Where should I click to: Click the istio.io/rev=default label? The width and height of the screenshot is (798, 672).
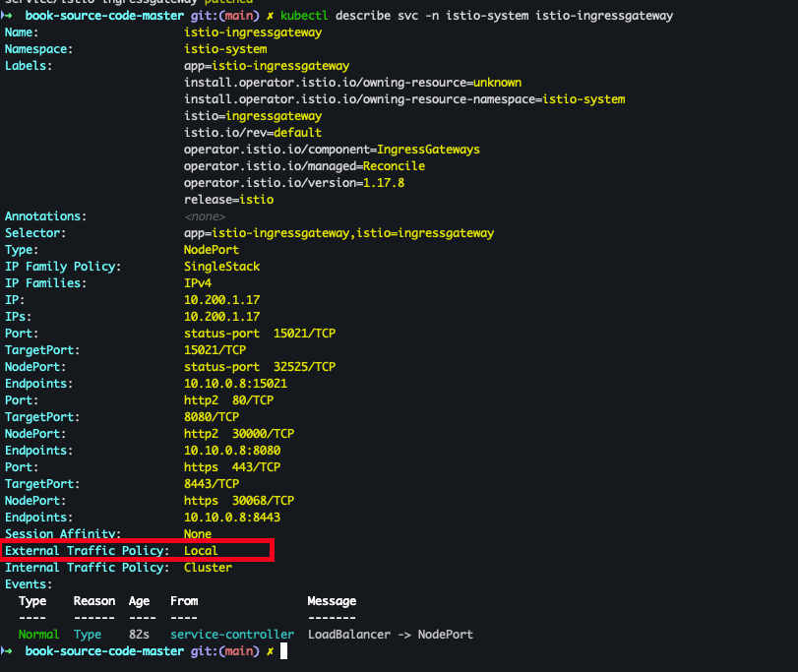(x=253, y=133)
